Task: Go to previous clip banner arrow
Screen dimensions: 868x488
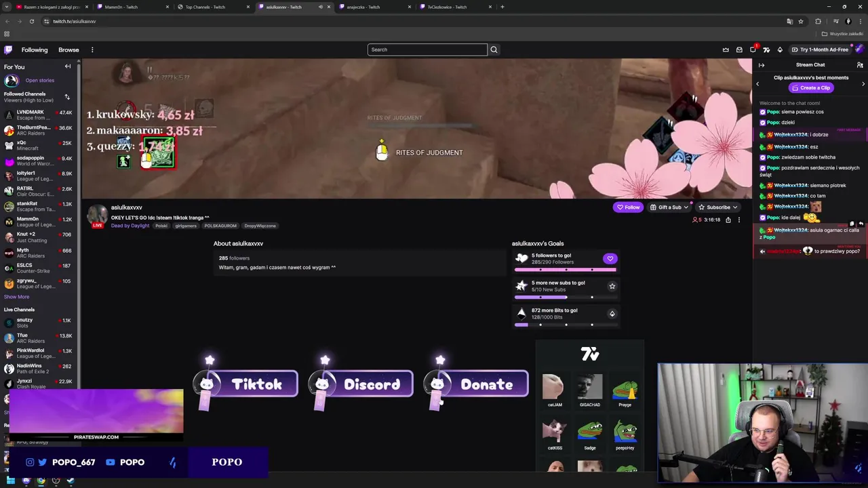Action: tap(757, 83)
